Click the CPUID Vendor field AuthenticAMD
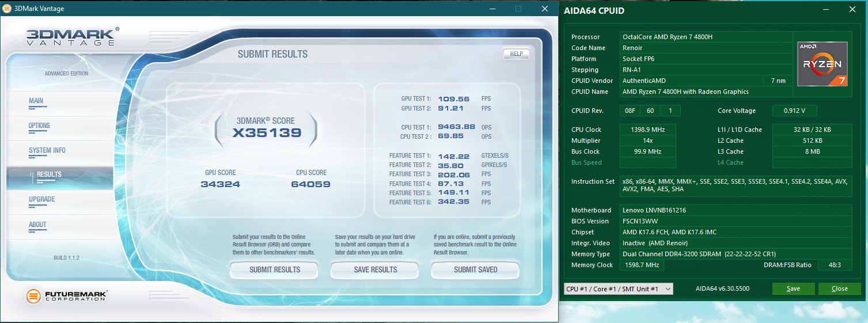This screenshot has width=868, height=323. point(691,81)
